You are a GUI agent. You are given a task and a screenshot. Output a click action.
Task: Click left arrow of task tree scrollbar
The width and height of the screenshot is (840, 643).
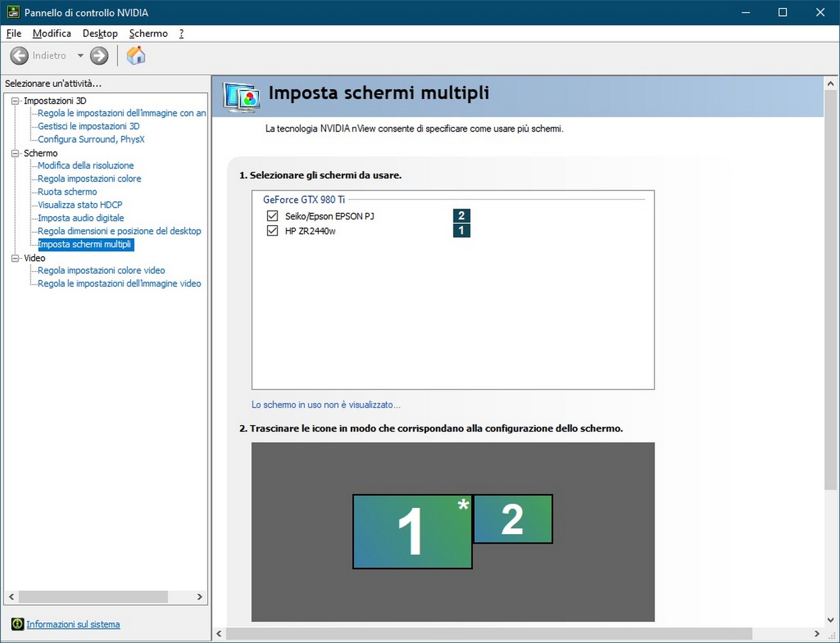pos(11,597)
